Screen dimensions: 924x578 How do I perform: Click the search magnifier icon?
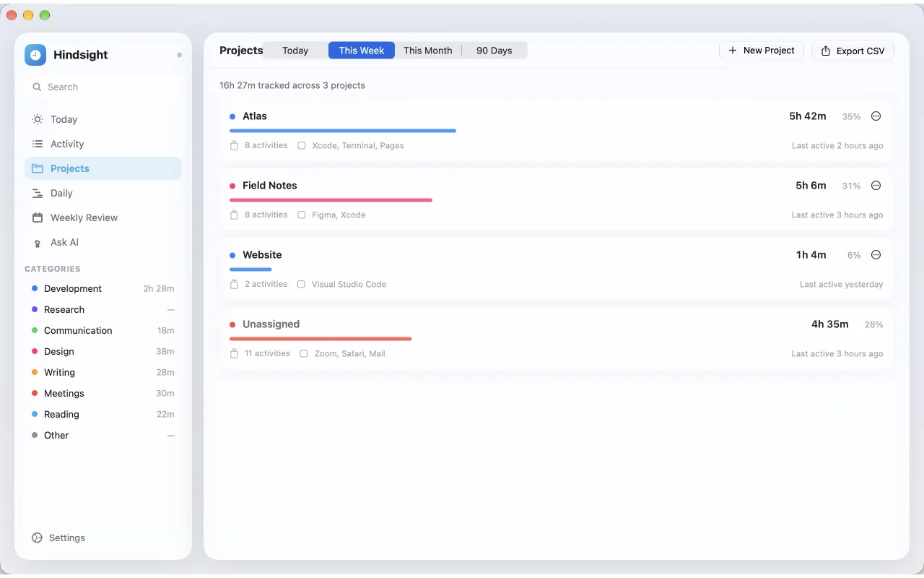click(x=37, y=87)
